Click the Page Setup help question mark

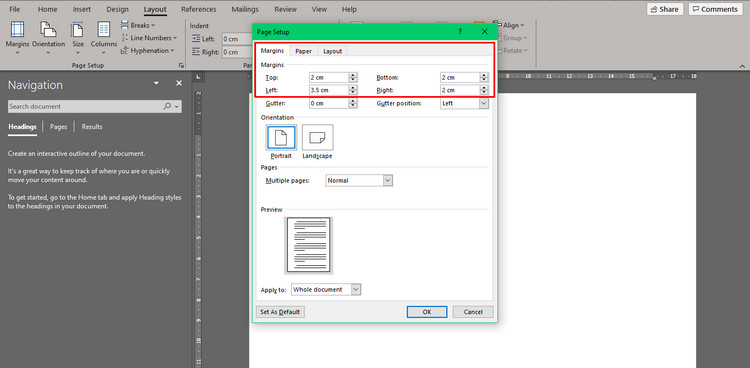click(x=460, y=32)
